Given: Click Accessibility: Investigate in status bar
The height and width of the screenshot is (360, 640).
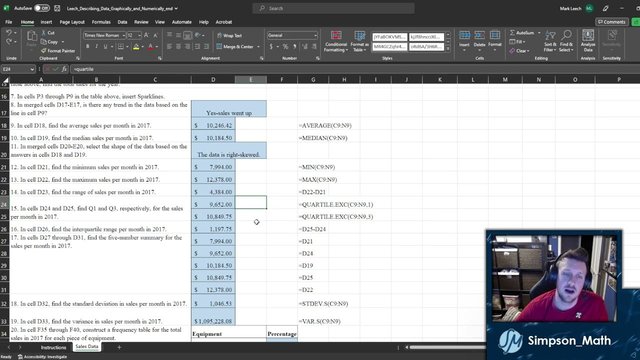Looking at the screenshot, I should 42,357.
